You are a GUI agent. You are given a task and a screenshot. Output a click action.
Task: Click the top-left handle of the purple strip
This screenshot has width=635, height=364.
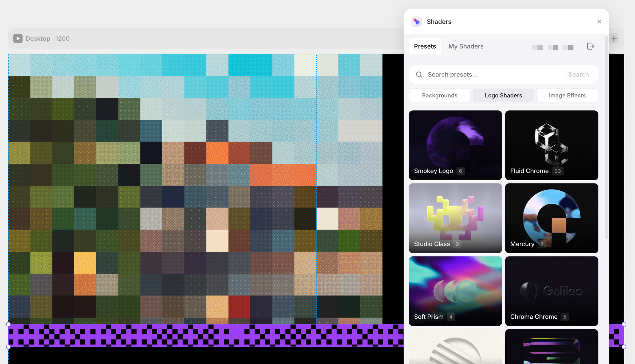click(9, 324)
